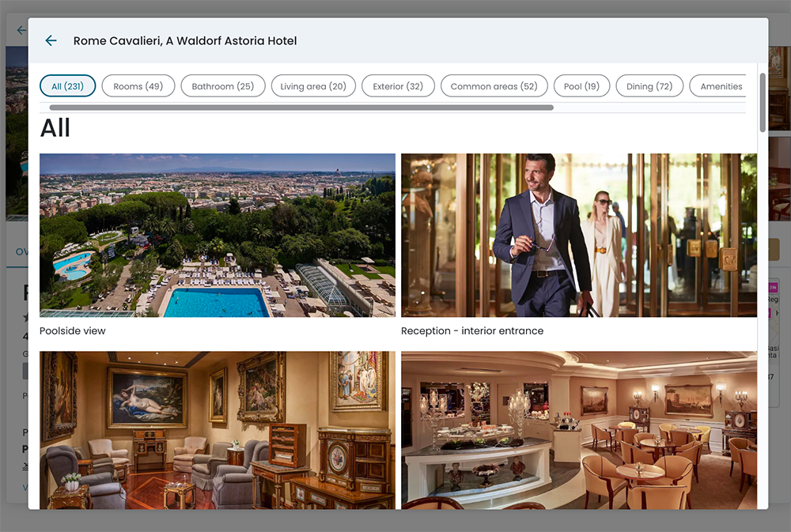Click the "Reception - interior entrance" caption
Viewport: 791px width, 532px height.
(x=472, y=331)
